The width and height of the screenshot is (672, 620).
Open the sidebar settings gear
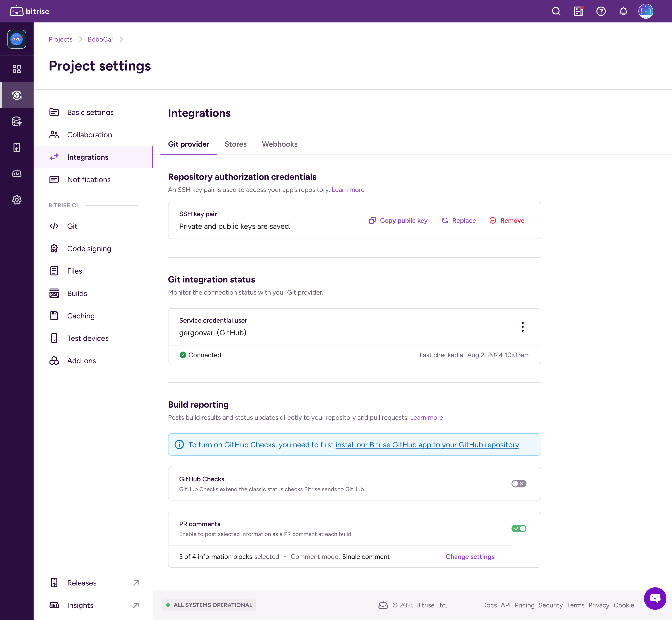(x=17, y=200)
